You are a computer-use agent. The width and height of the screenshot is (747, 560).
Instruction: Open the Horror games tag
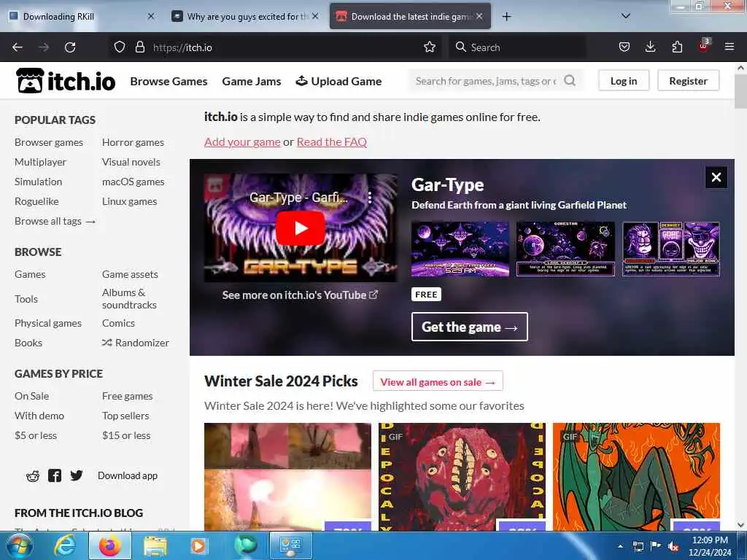tap(133, 142)
